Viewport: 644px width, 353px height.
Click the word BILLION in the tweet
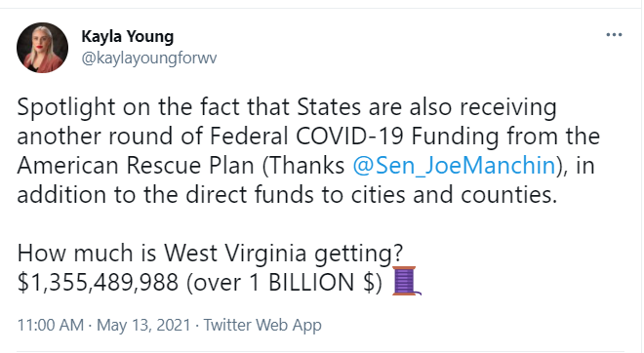[311, 283]
